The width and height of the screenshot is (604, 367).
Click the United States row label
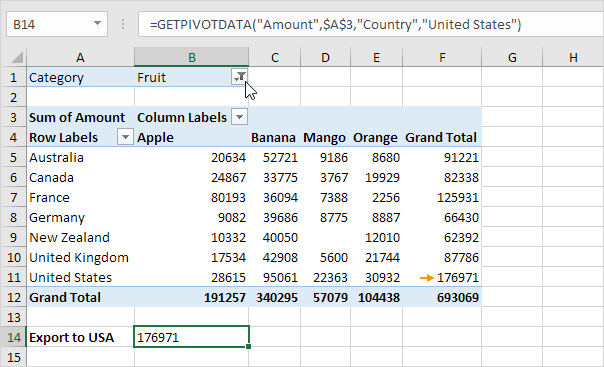tap(81, 277)
